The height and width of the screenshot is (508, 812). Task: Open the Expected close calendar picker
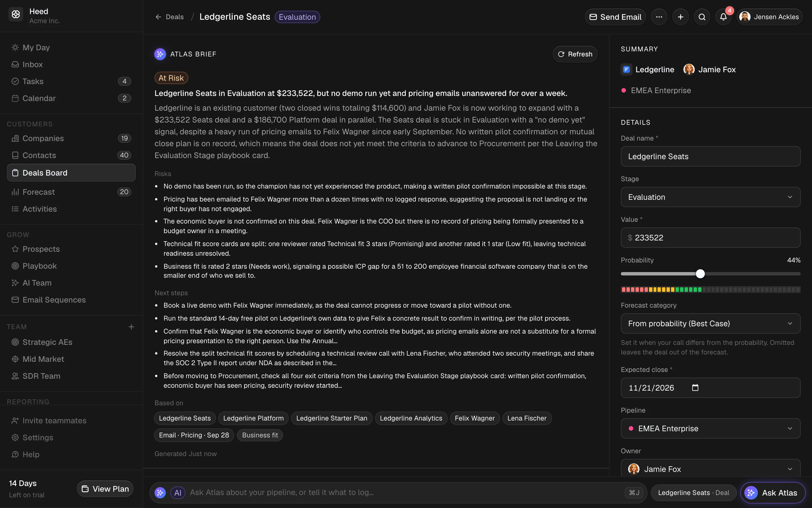point(695,387)
